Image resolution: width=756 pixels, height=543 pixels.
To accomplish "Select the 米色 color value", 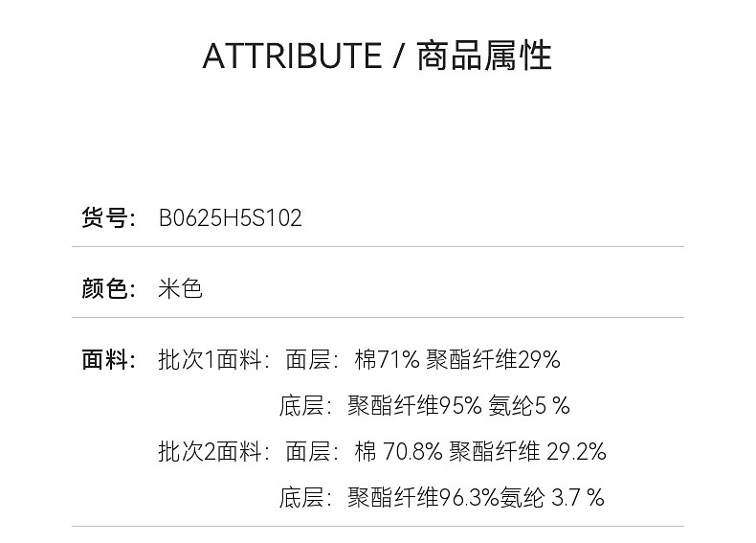I will point(180,288).
